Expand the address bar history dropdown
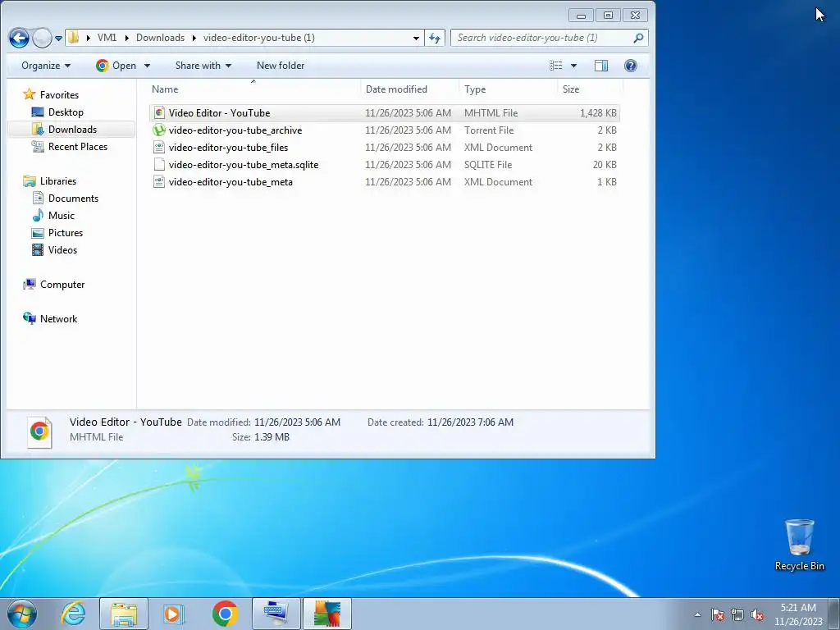 pyautogui.click(x=416, y=38)
